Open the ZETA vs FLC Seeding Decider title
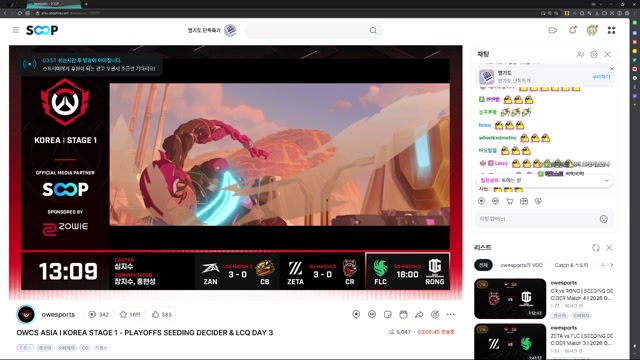640x360 pixels. pos(582,340)
